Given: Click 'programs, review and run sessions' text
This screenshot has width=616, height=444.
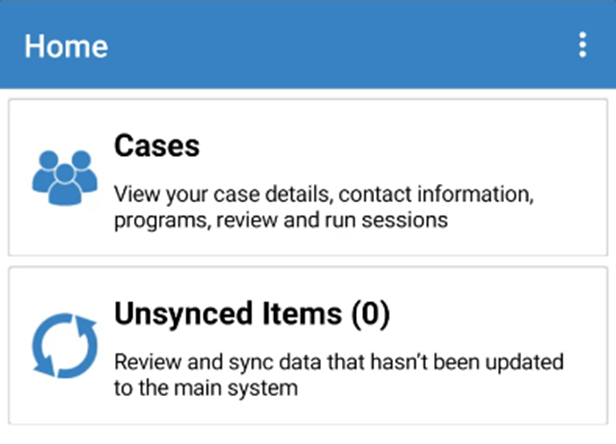Looking at the screenshot, I should click(281, 220).
